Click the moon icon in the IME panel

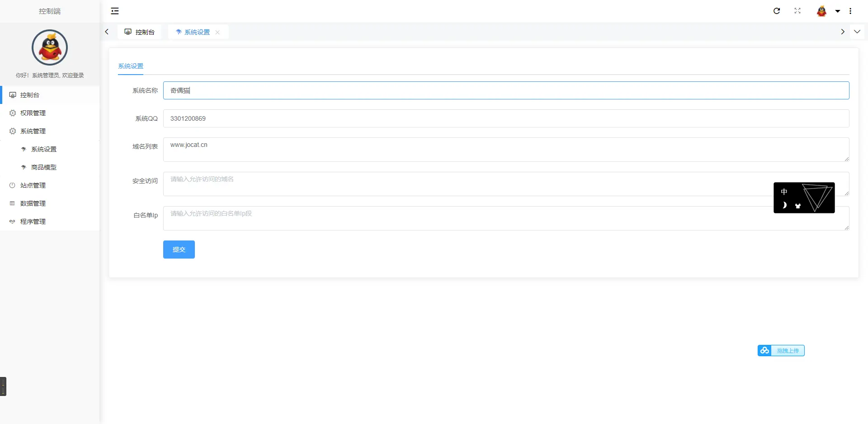[784, 205]
